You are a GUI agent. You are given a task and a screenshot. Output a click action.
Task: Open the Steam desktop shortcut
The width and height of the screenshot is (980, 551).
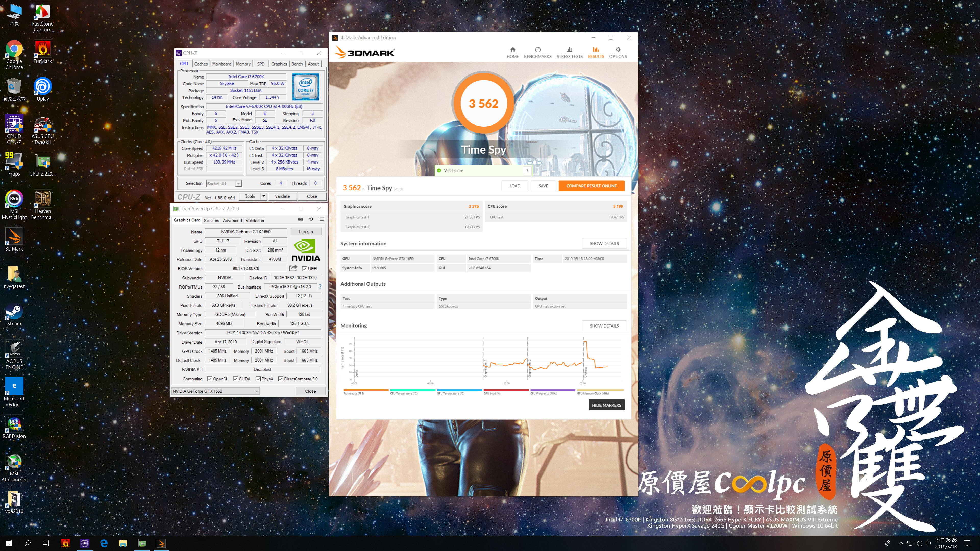click(x=14, y=315)
